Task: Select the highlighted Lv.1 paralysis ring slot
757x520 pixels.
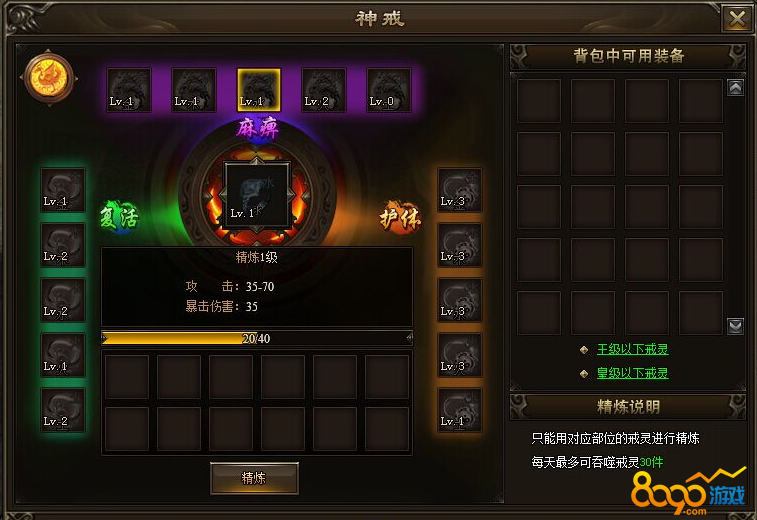Action: 258,90
